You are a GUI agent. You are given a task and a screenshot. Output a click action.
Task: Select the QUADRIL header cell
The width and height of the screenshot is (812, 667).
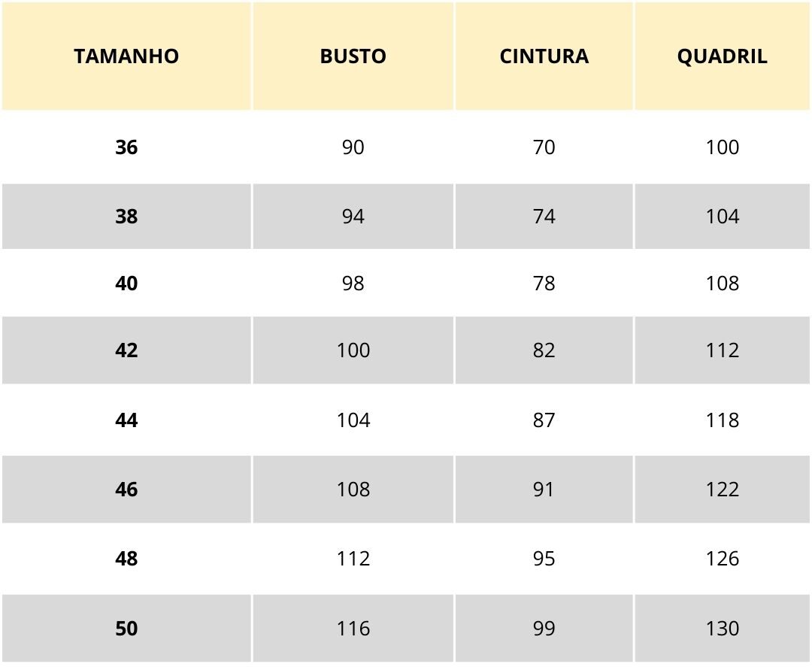pos(722,56)
